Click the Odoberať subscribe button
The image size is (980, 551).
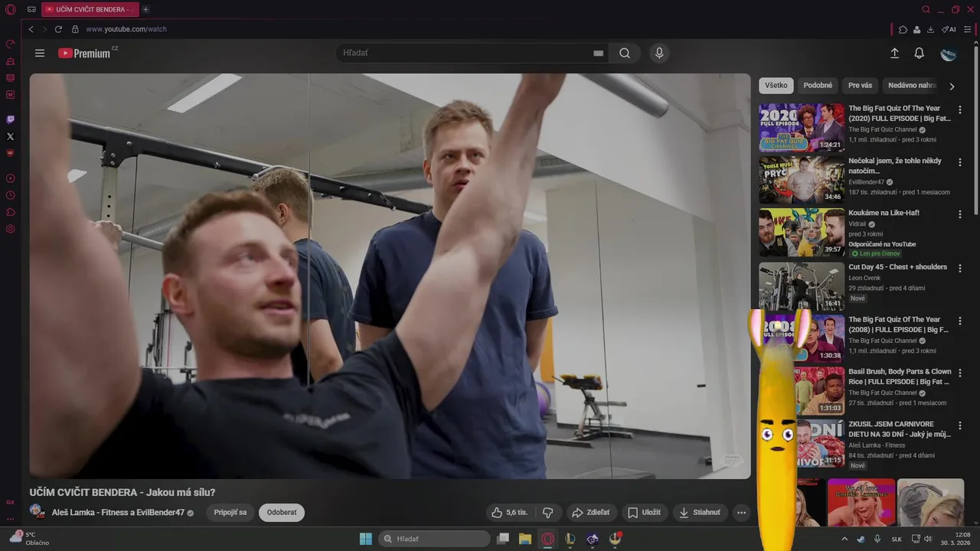[x=282, y=512]
